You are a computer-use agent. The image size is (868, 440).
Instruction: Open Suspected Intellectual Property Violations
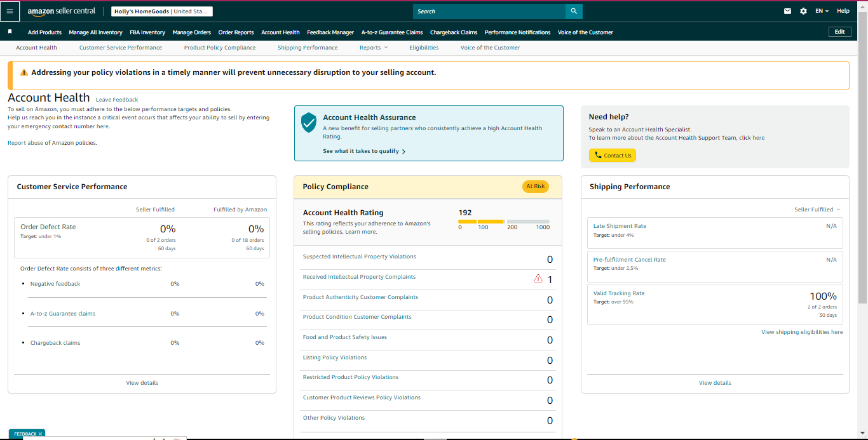tap(360, 257)
